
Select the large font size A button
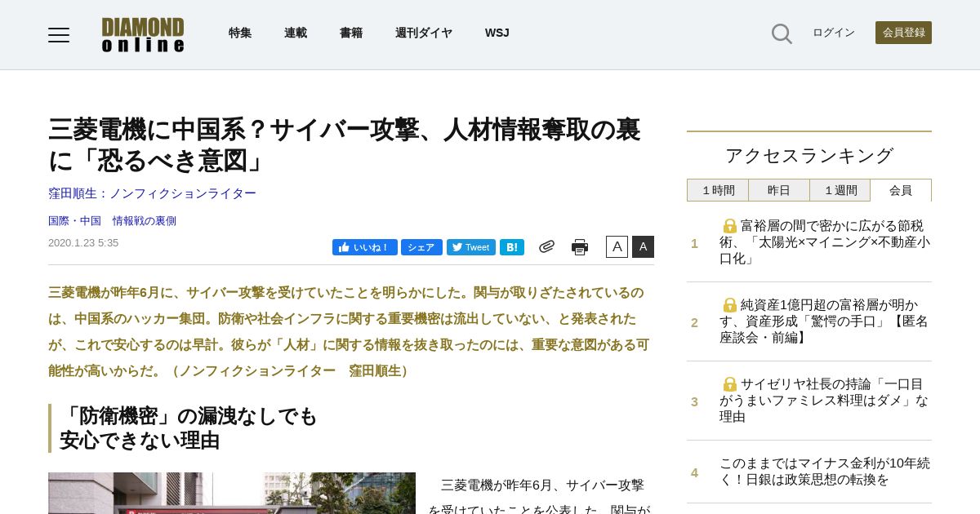643,246
